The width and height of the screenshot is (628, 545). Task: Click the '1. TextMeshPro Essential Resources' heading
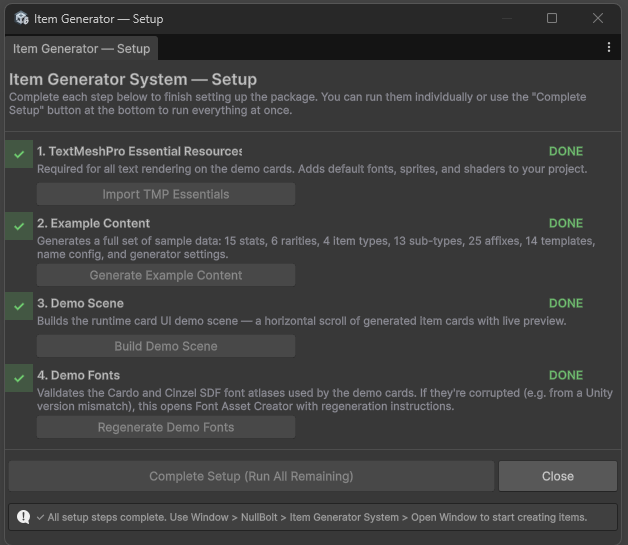[x=139, y=151]
